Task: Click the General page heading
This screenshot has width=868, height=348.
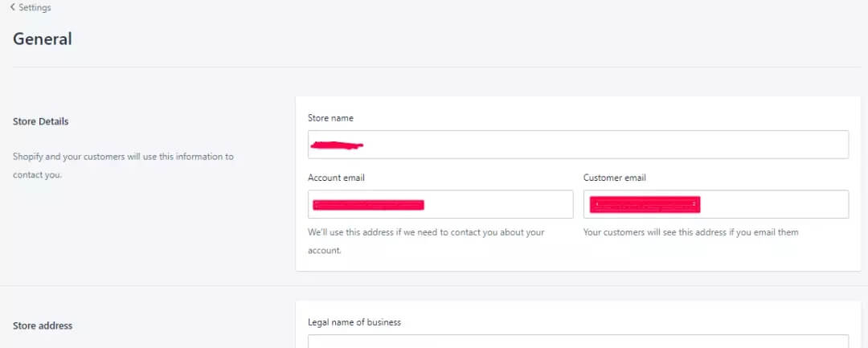Action: [x=43, y=39]
